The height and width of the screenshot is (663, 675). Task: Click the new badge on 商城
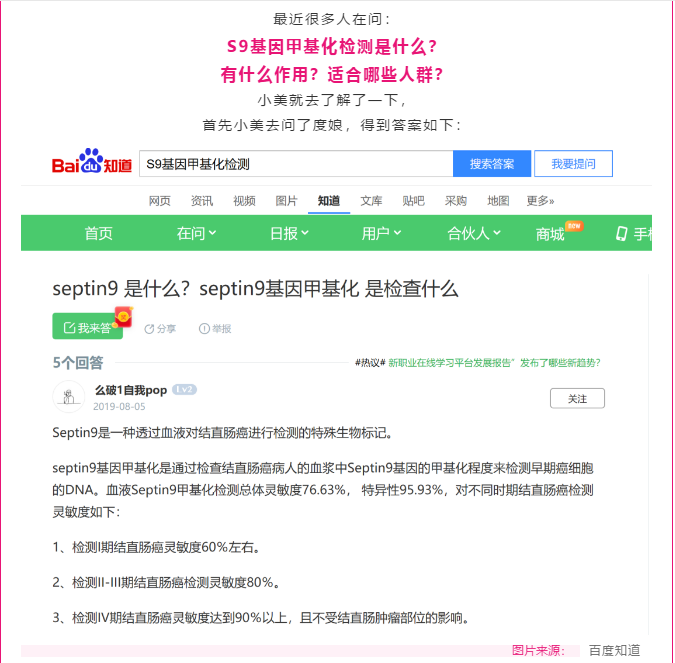(x=574, y=226)
